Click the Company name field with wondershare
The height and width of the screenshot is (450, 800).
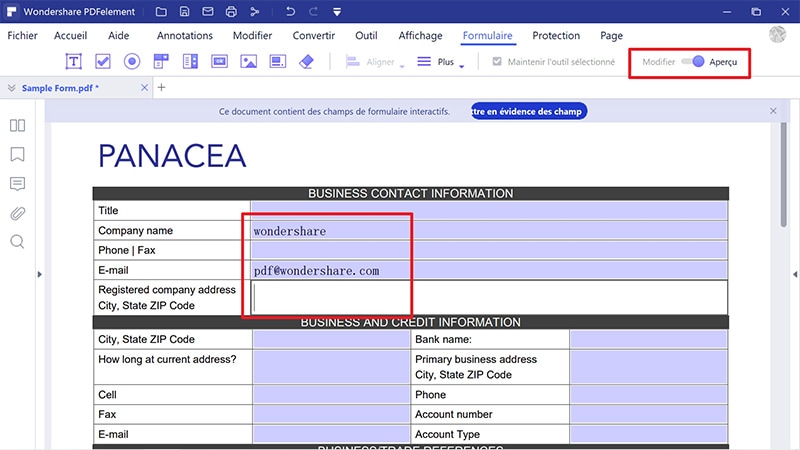click(x=489, y=231)
